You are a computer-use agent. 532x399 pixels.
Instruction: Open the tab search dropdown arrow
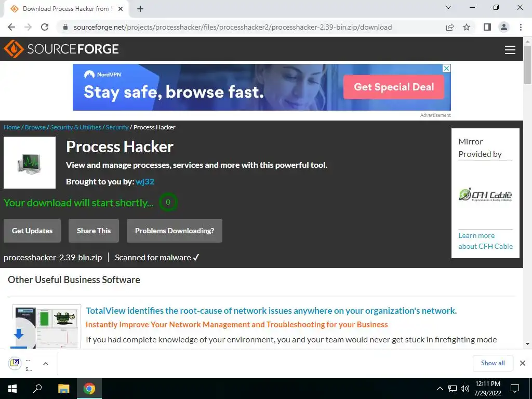click(x=448, y=7)
